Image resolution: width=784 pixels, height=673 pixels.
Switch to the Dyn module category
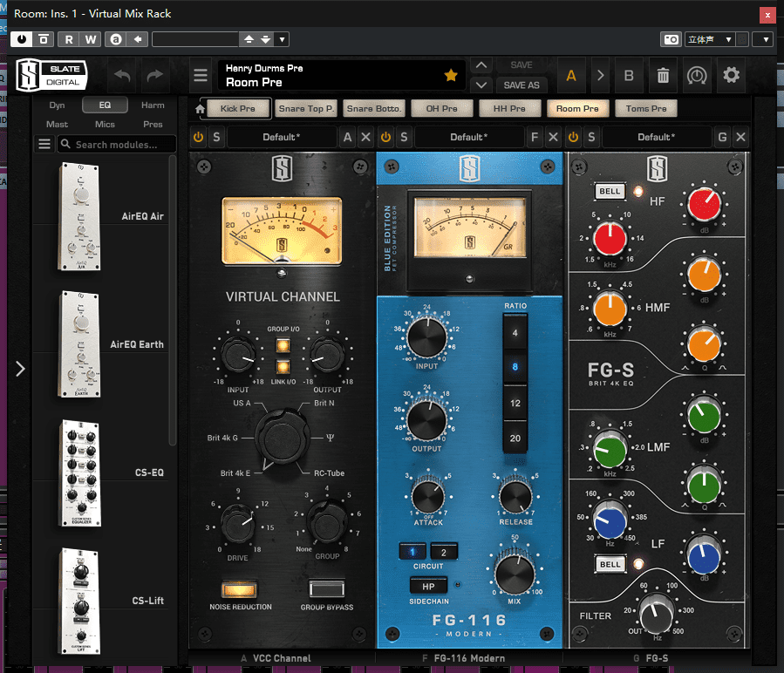point(57,105)
